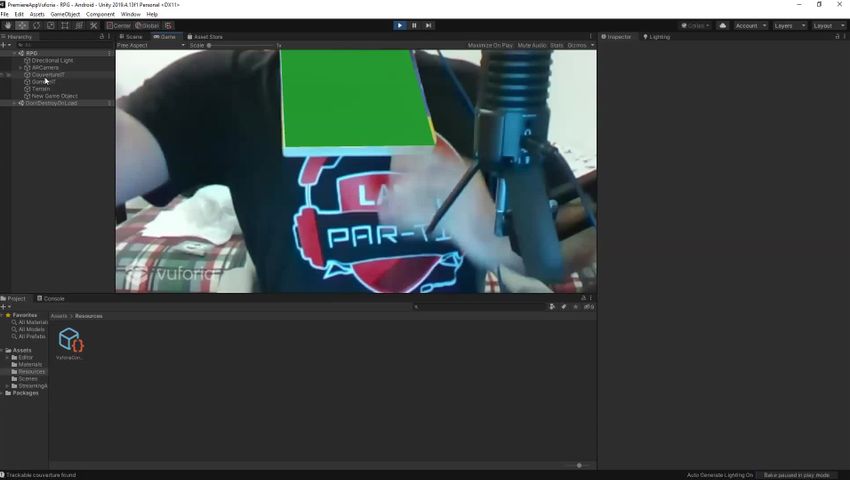Select the Terrain object in Hierarchy
The width and height of the screenshot is (850, 480).
[41, 89]
